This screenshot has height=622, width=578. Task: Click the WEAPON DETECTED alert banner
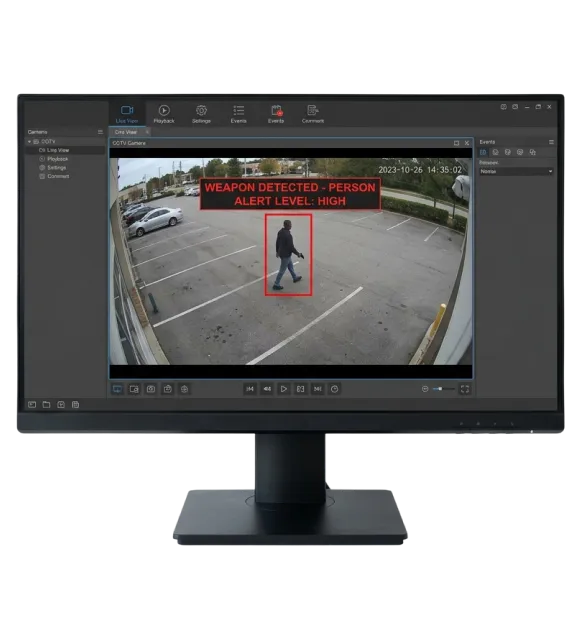click(290, 194)
